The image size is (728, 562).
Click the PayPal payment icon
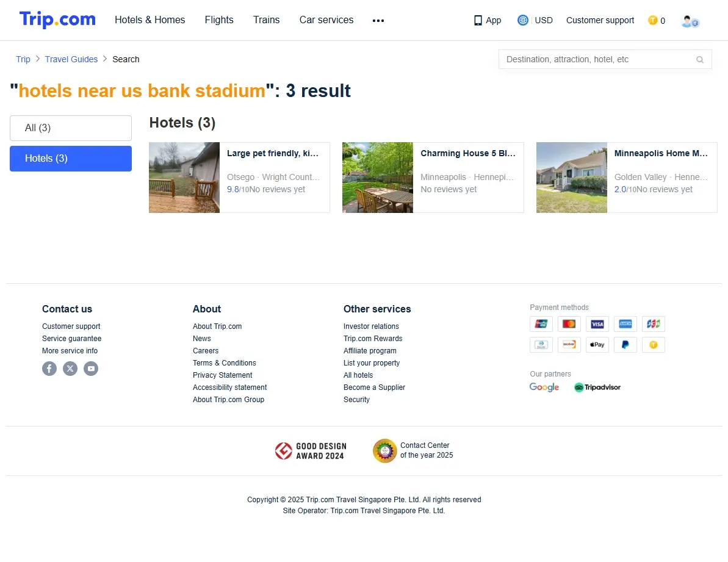(x=625, y=345)
